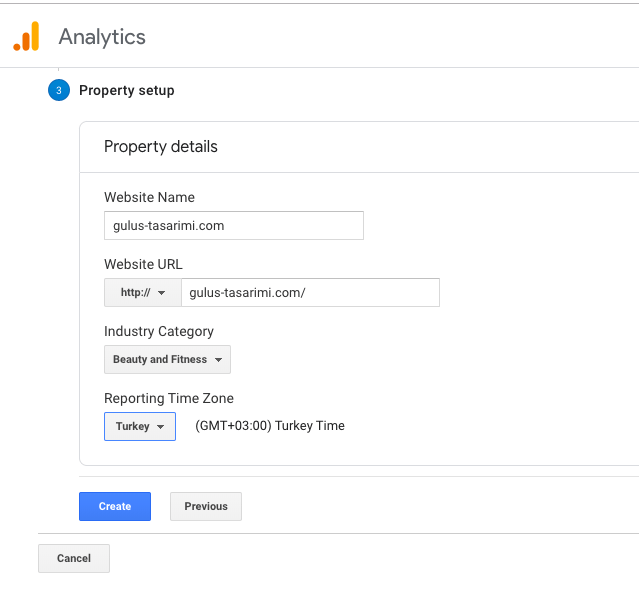Click the Website Name label
Screen dimensions: 639x609
tap(149, 197)
